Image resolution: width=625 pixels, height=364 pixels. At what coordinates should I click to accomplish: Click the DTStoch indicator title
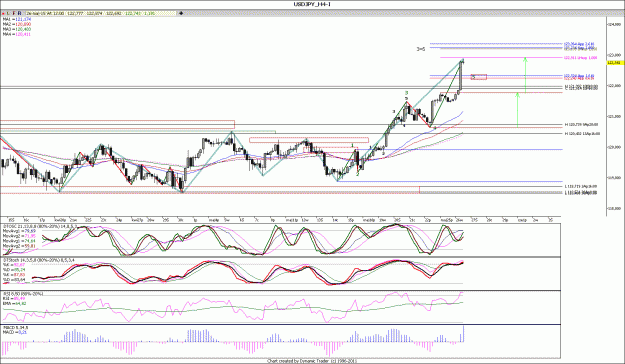click(x=38, y=260)
